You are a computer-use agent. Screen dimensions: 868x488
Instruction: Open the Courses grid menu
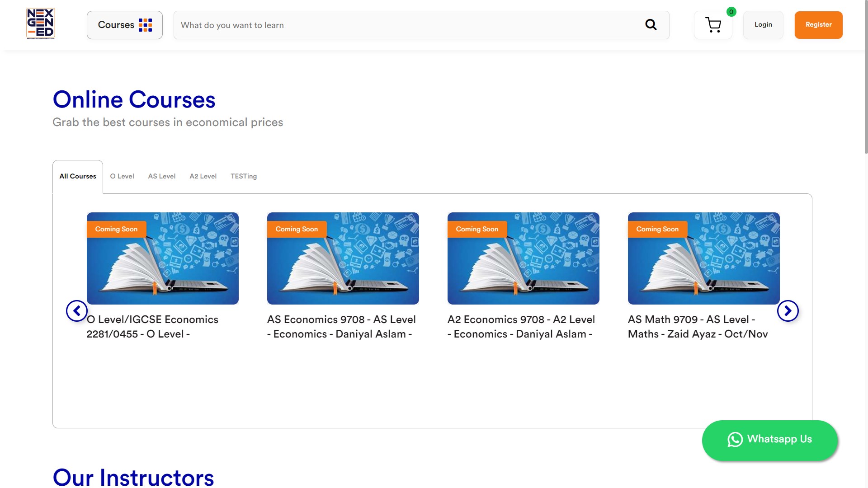(x=124, y=25)
